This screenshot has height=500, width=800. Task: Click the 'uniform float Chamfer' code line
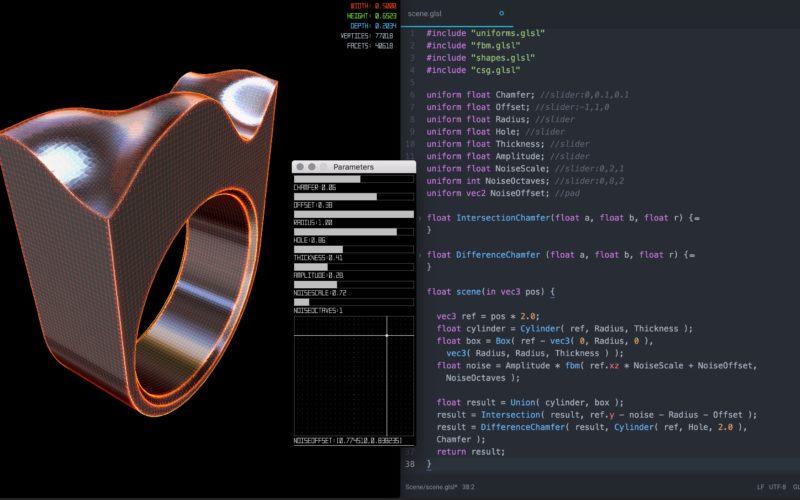(x=528, y=95)
